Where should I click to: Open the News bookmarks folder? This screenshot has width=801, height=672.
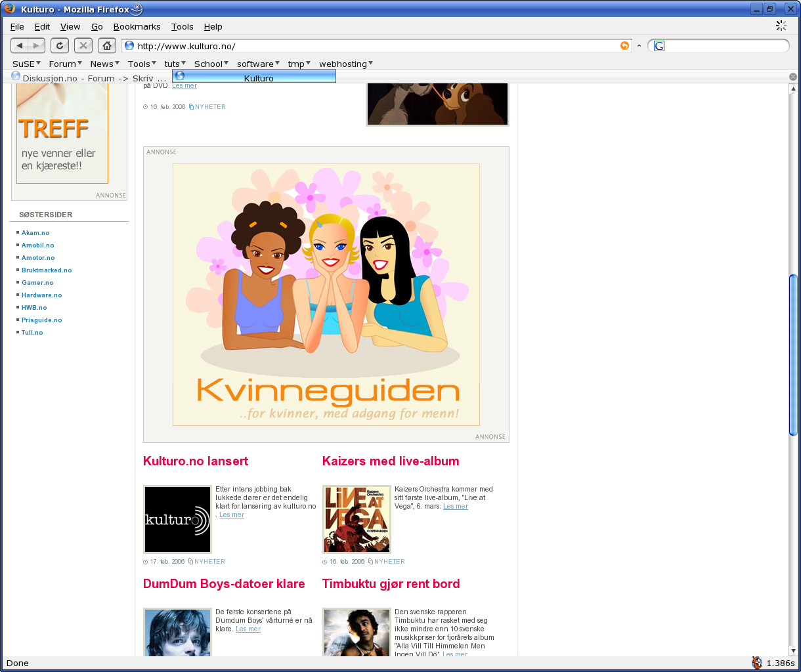[104, 64]
